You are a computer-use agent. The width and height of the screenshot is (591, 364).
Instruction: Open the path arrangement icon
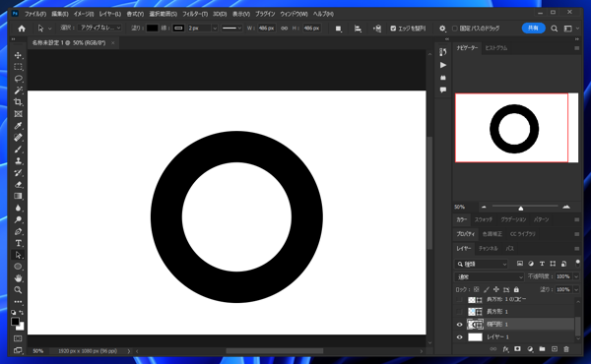point(377,29)
